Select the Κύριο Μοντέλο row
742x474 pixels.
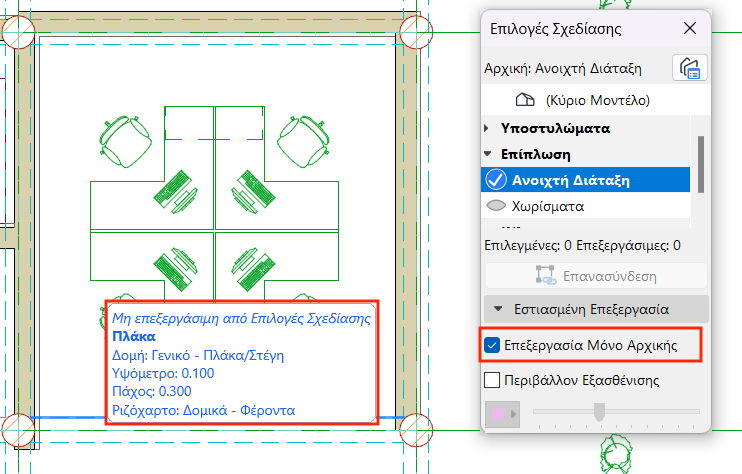coord(595,100)
